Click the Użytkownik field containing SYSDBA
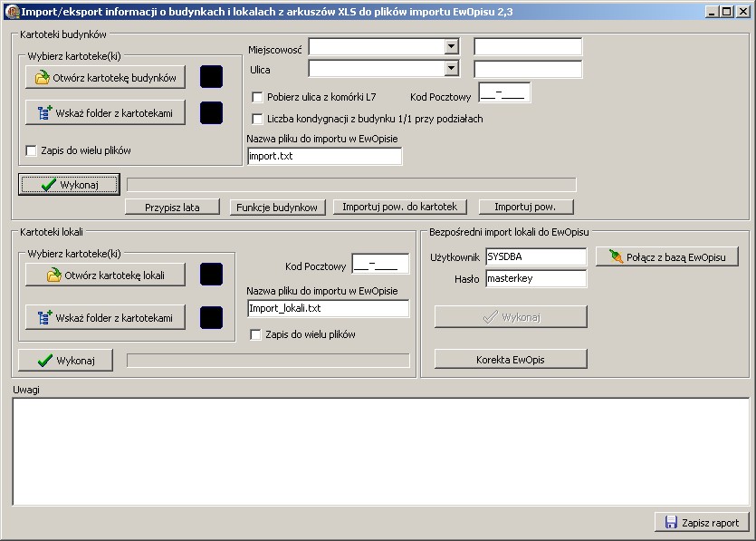This screenshot has height=541, width=756. [536, 256]
